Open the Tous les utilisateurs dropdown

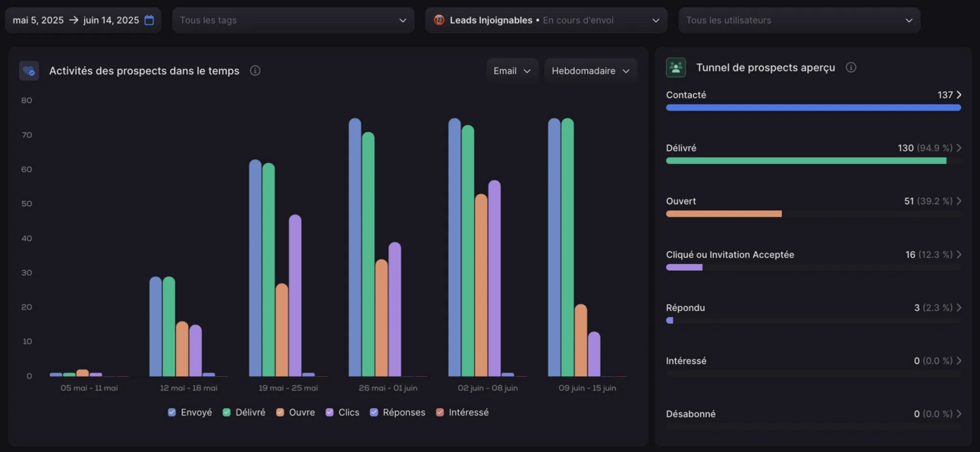[x=799, y=20]
